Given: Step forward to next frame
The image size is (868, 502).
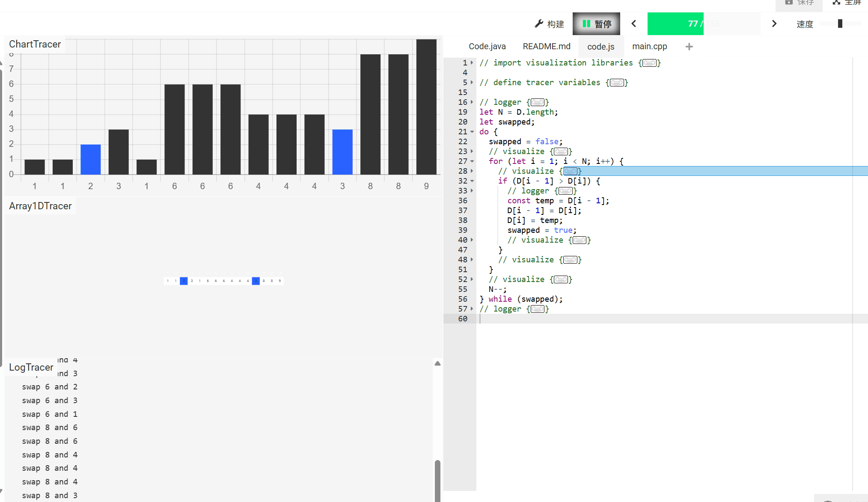Looking at the screenshot, I should [x=774, y=24].
